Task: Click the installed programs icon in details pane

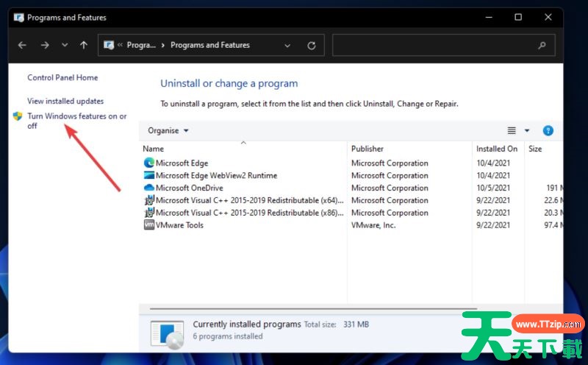Action: pyautogui.click(x=168, y=334)
